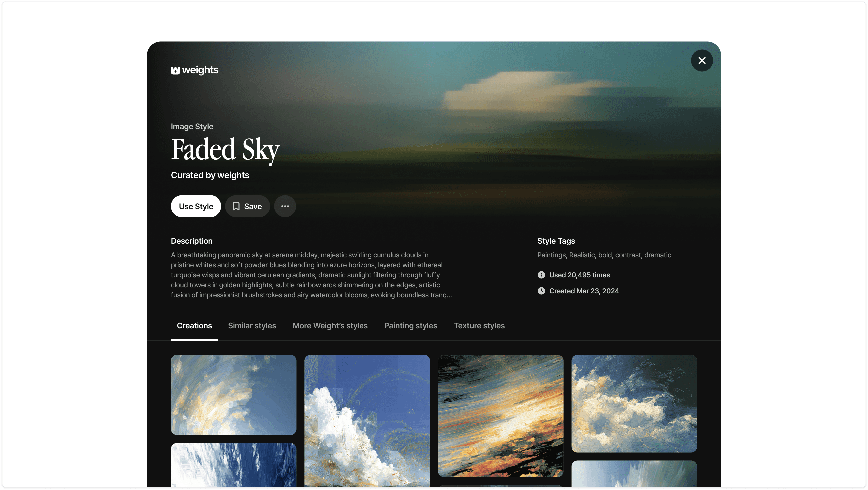868x490 pixels.
Task: Open the orange sunset streaks painting thumbnail
Action: pos(501,415)
